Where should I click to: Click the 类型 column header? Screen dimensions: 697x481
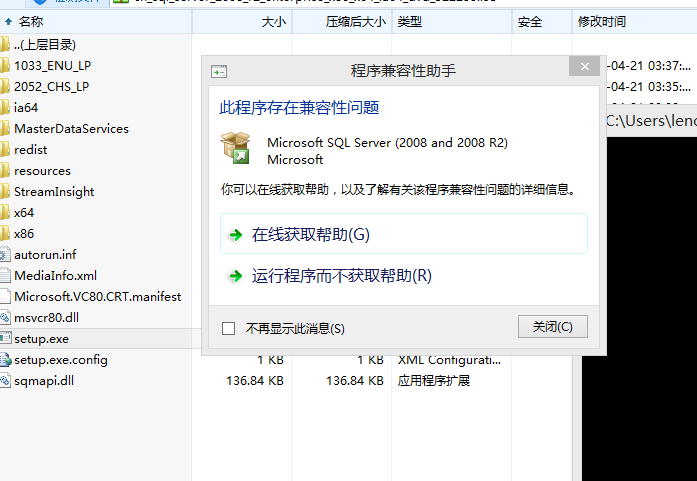click(x=409, y=21)
